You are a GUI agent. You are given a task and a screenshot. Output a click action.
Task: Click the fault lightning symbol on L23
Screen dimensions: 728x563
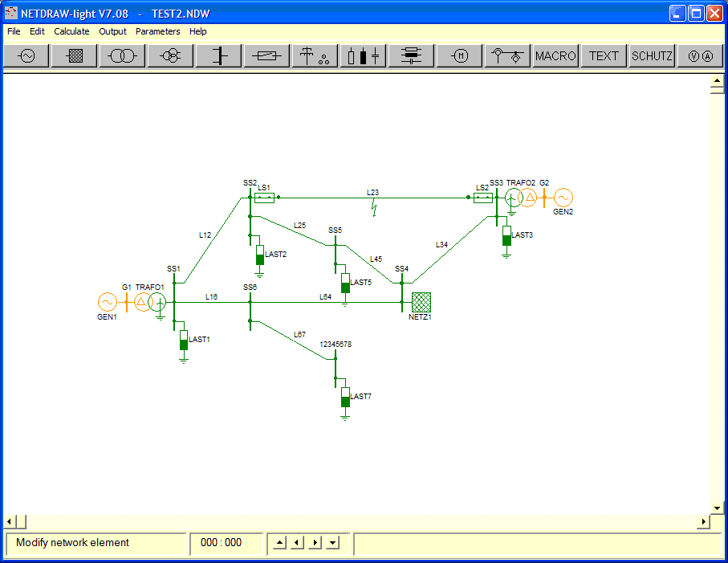[x=374, y=208]
